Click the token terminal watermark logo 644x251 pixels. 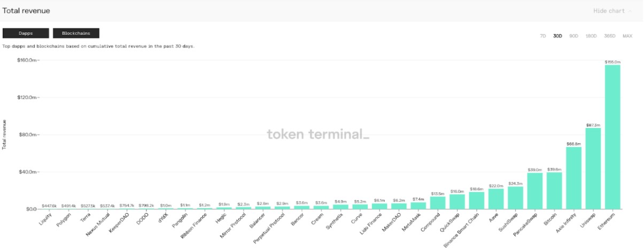click(318, 135)
